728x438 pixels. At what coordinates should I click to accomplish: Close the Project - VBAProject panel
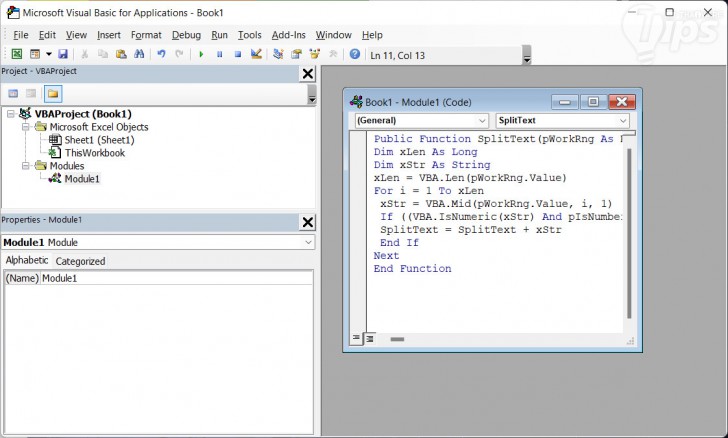308,73
